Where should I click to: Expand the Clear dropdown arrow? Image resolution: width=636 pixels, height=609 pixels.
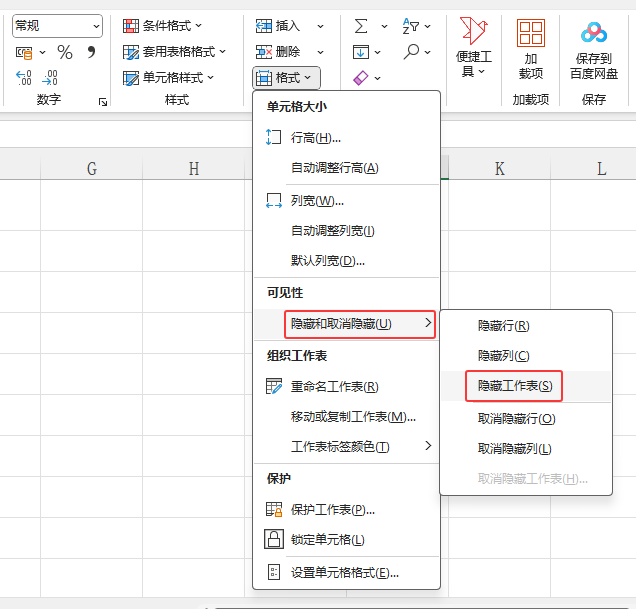377,78
